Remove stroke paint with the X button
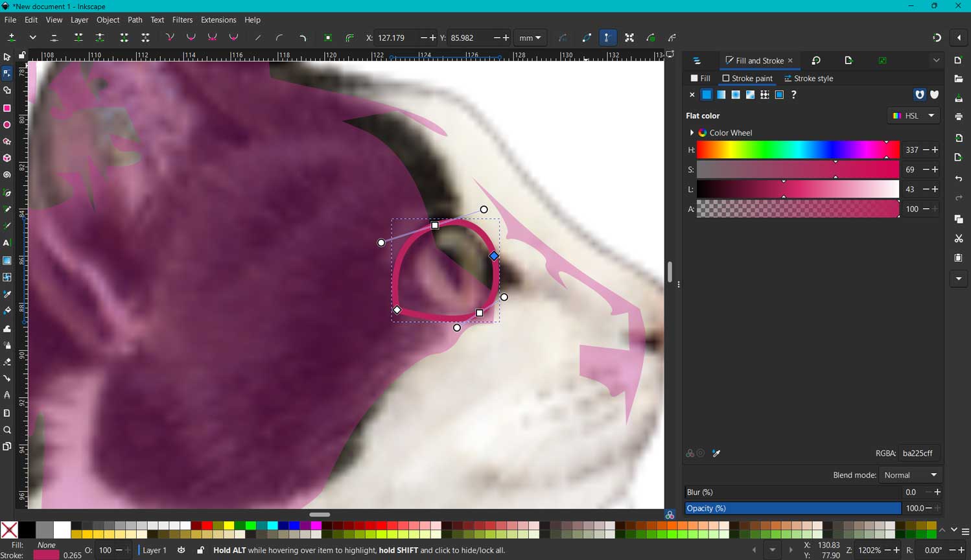This screenshot has width=971, height=560. tap(692, 95)
